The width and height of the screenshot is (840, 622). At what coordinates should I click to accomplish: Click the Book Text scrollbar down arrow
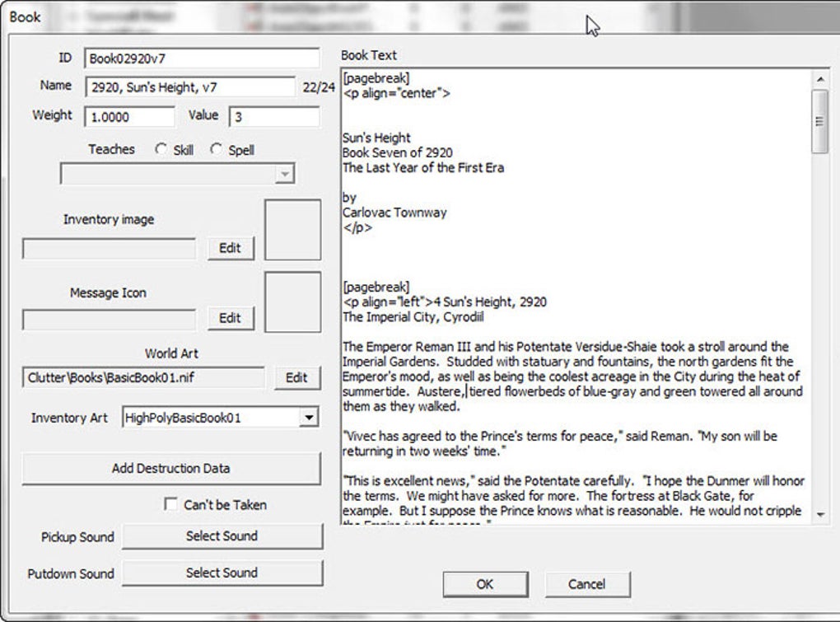[x=820, y=515]
